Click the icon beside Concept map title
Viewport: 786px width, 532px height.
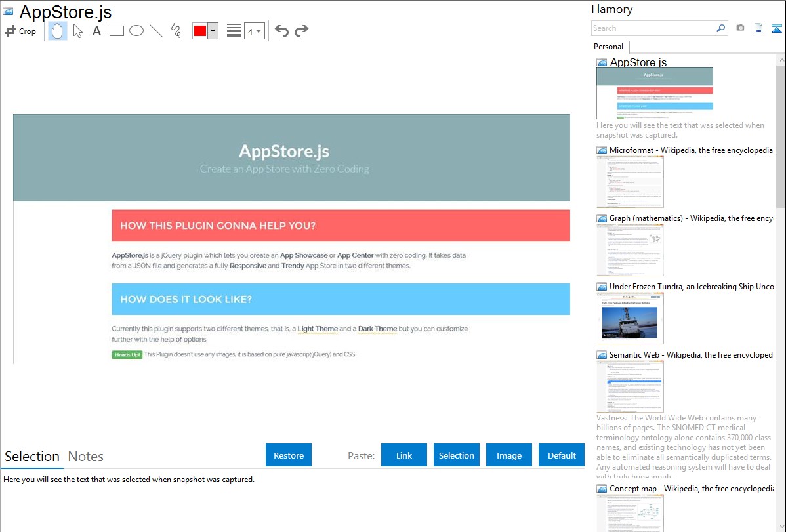602,488
